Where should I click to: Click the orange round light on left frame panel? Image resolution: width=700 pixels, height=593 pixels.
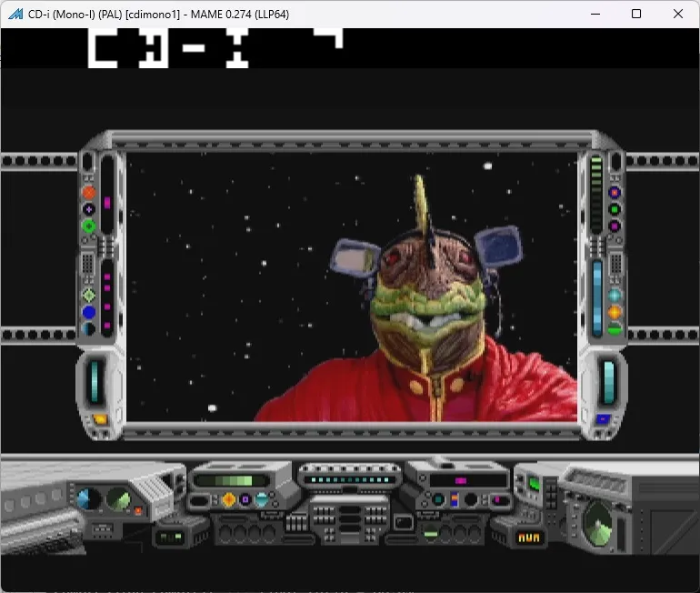pyautogui.click(x=89, y=193)
